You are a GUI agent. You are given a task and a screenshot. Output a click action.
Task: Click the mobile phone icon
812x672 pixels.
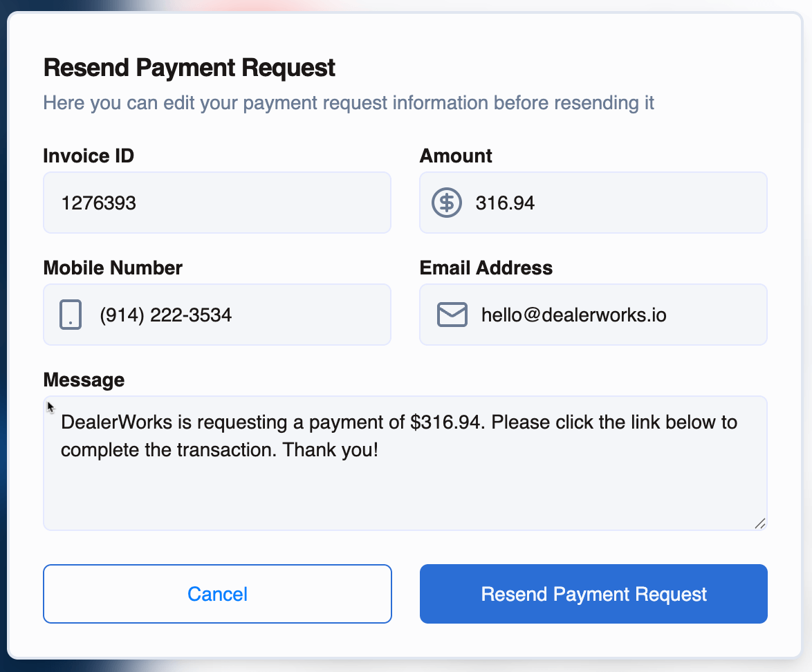pyautogui.click(x=71, y=315)
